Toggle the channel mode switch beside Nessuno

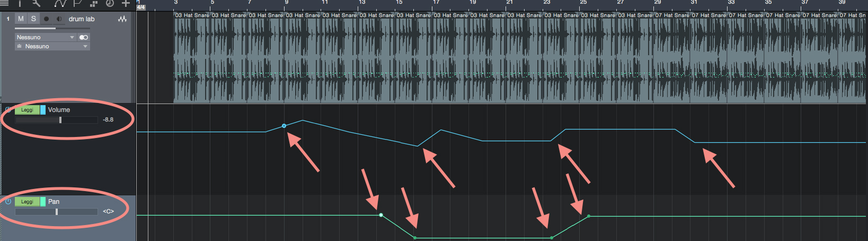(x=84, y=37)
